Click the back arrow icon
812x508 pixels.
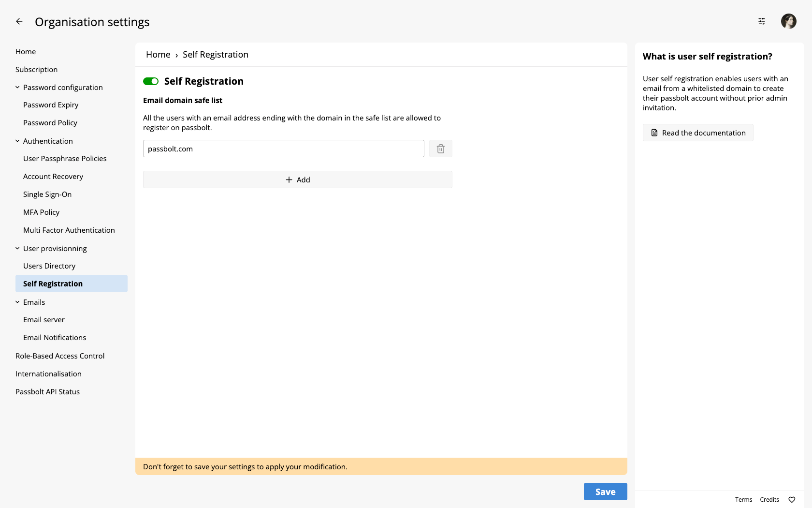click(x=19, y=21)
